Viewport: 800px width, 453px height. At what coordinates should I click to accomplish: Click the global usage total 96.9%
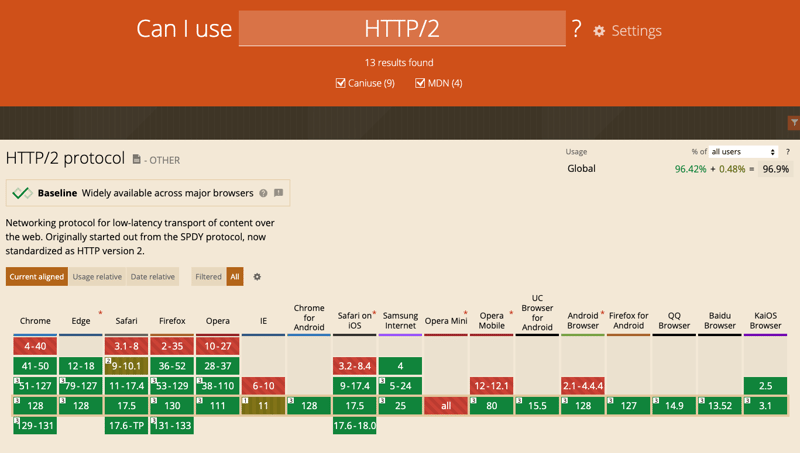click(x=776, y=169)
